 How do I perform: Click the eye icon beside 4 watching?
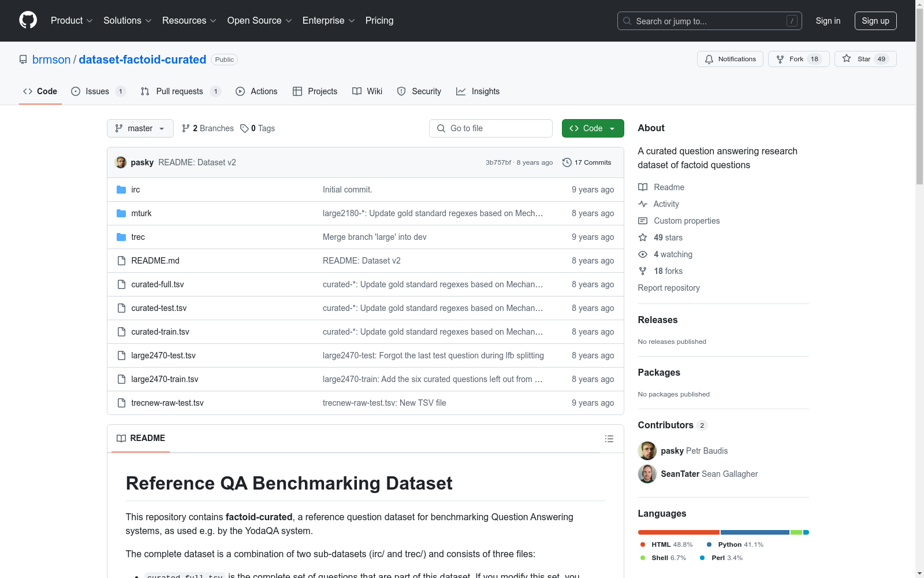pos(643,254)
